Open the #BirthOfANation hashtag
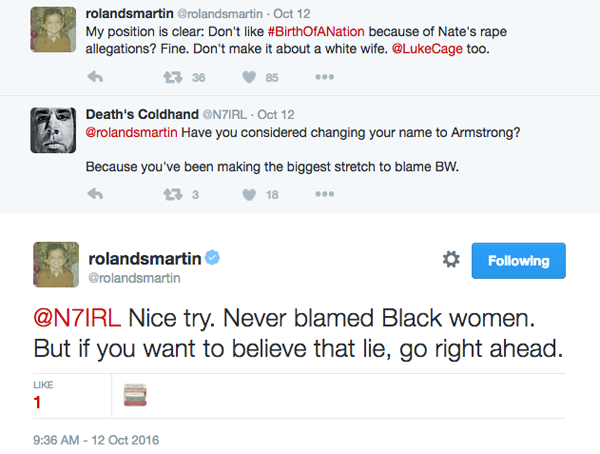The image size is (600, 454). [316, 31]
